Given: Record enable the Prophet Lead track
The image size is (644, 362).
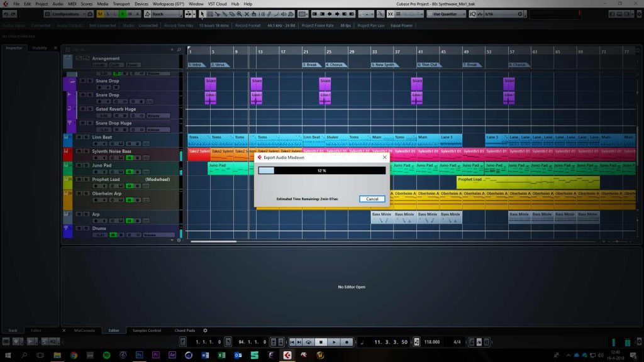Looking at the screenshot, I should (x=96, y=186).
